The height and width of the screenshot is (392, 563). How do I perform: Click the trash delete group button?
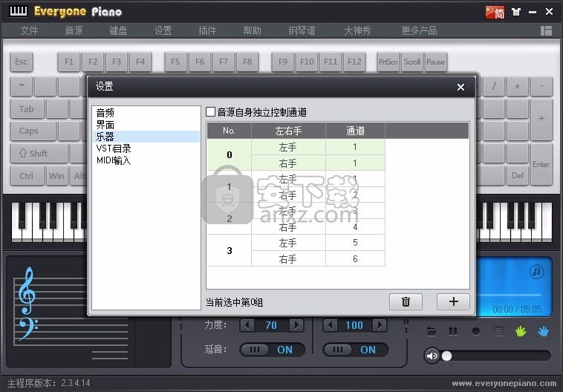click(406, 301)
